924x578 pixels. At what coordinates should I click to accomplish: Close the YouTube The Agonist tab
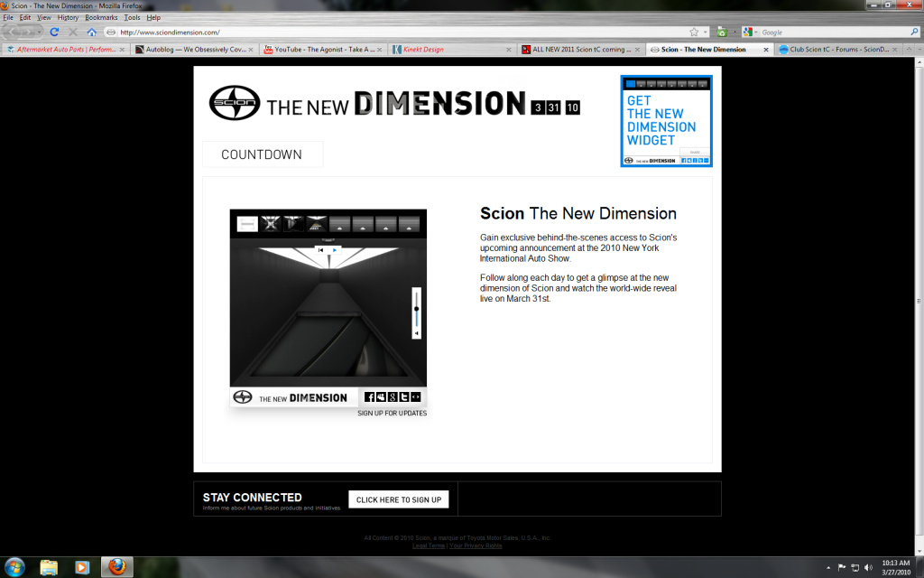tap(380, 50)
